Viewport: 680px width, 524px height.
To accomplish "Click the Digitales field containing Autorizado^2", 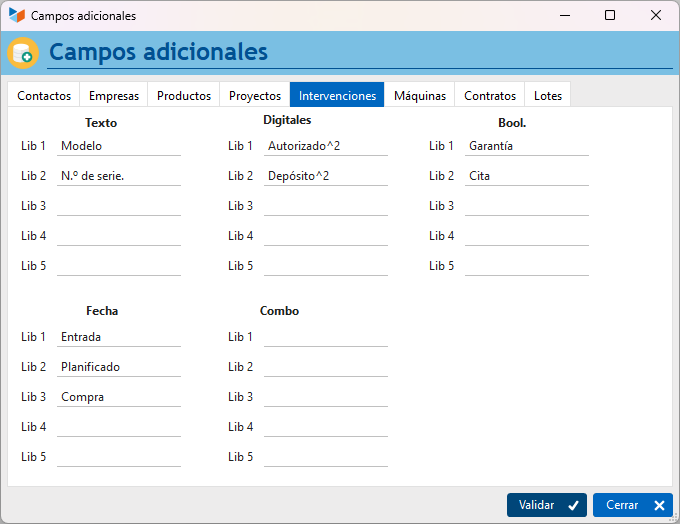I will 326,146.
